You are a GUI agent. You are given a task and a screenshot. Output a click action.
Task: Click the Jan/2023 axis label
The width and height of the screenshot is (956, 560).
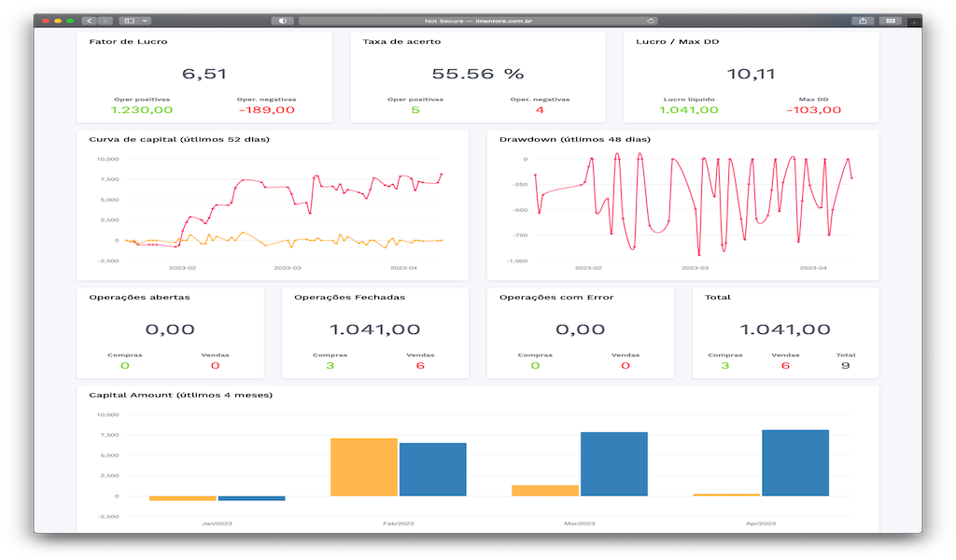point(217,524)
